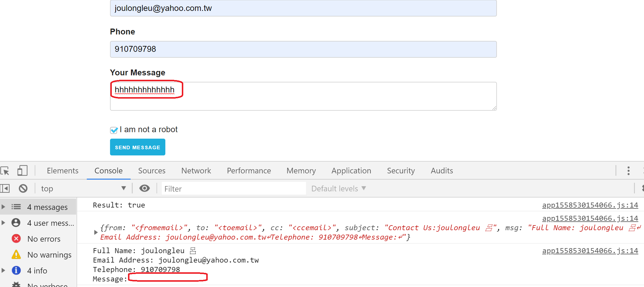Select the '4 info' sidebar row
Screen dimensions: 644x287
point(38,270)
